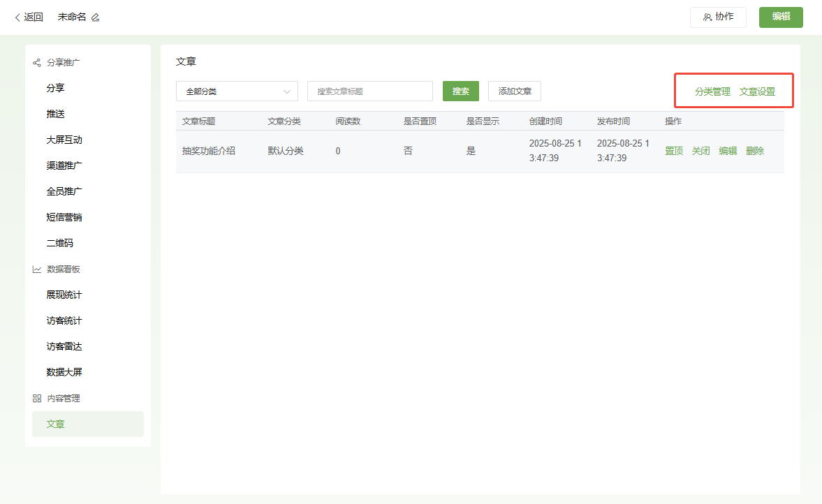The image size is (822, 504).
Task: Select 大屏互动 in the sidebar
Action: pos(64,140)
